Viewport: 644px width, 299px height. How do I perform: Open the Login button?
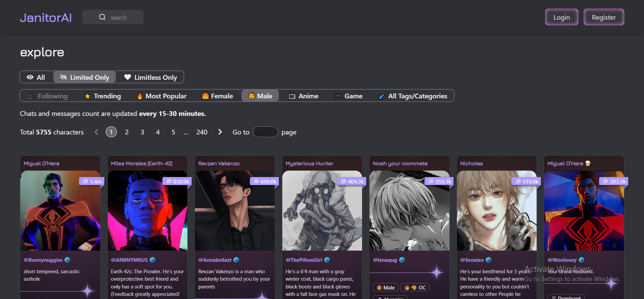pyautogui.click(x=561, y=17)
